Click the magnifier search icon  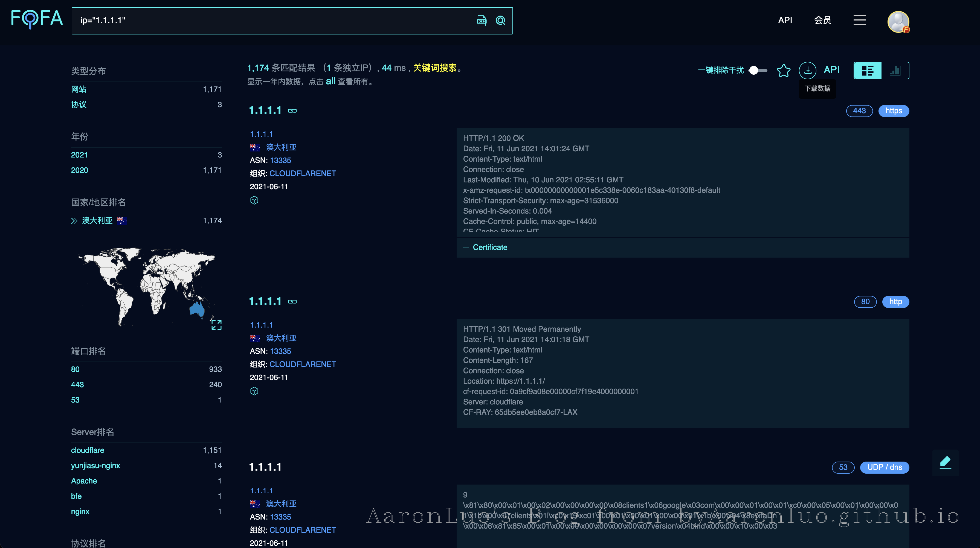pyautogui.click(x=500, y=21)
